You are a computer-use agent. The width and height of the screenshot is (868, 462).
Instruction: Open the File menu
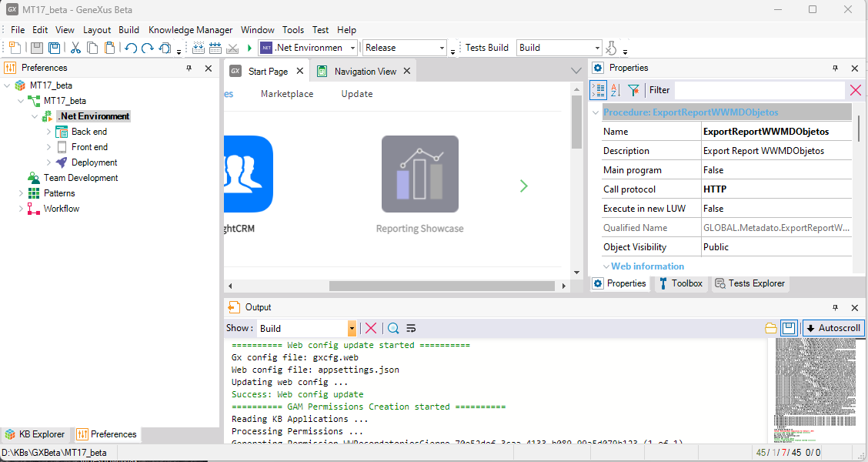(18, 30)
